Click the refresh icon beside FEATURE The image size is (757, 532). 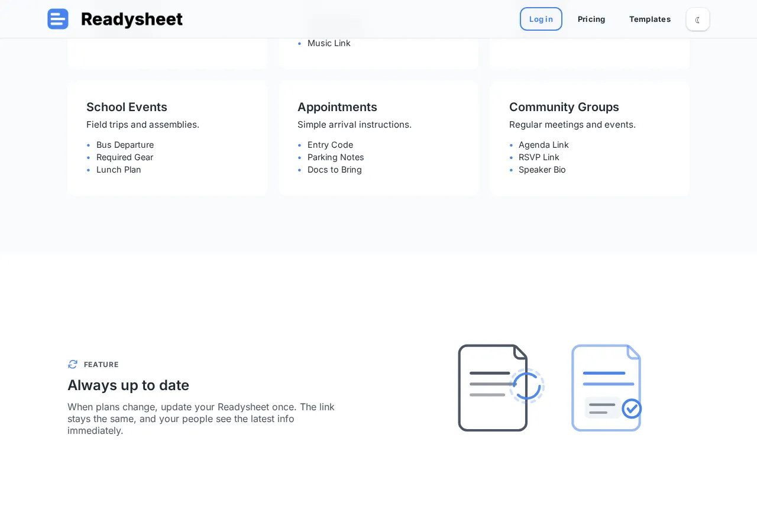[x=73, y=364]
